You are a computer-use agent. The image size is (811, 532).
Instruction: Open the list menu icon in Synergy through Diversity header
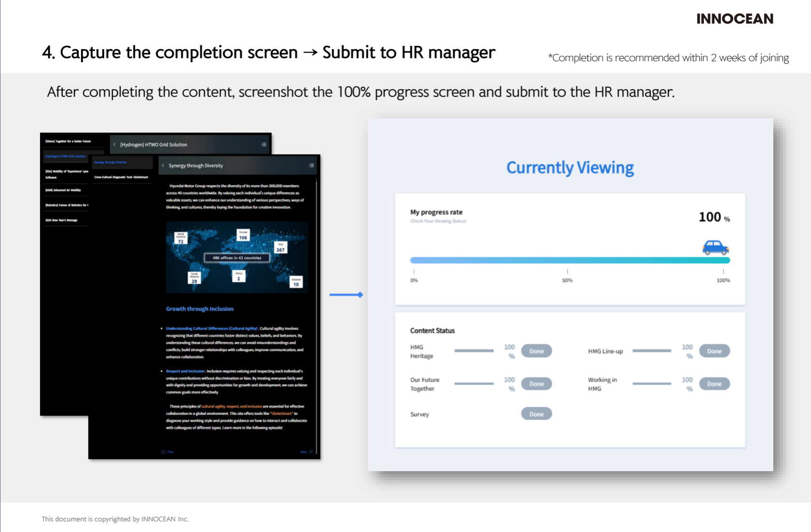(x=311, y=166)
